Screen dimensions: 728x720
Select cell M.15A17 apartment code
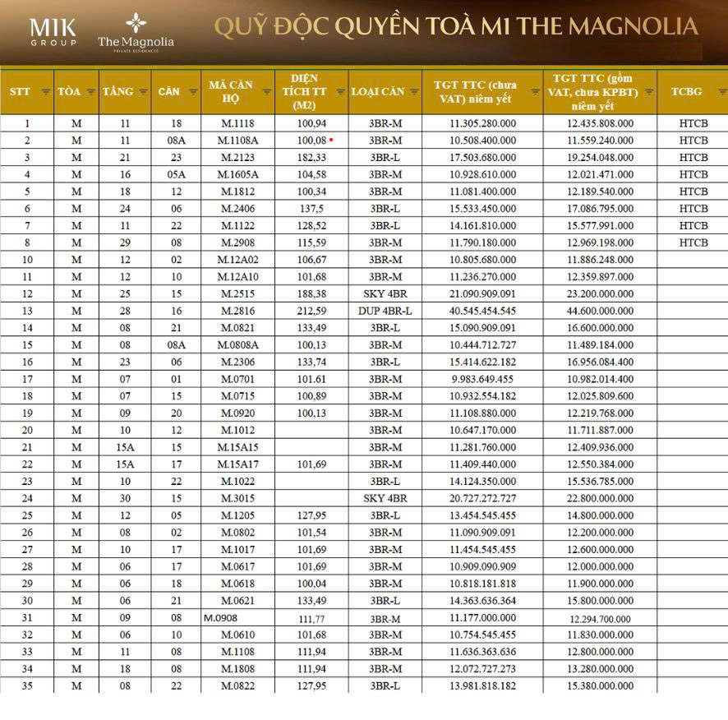click(237, 464)
